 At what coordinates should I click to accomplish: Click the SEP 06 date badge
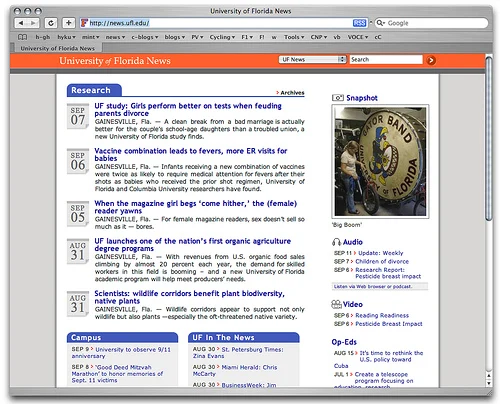(x=78, y=161)
